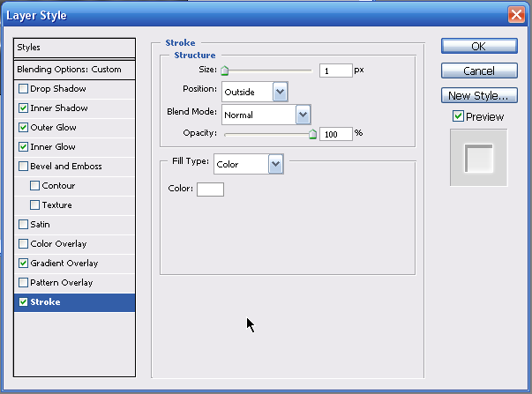Uncheck the Stroke checkbox

tap(23, 301)
